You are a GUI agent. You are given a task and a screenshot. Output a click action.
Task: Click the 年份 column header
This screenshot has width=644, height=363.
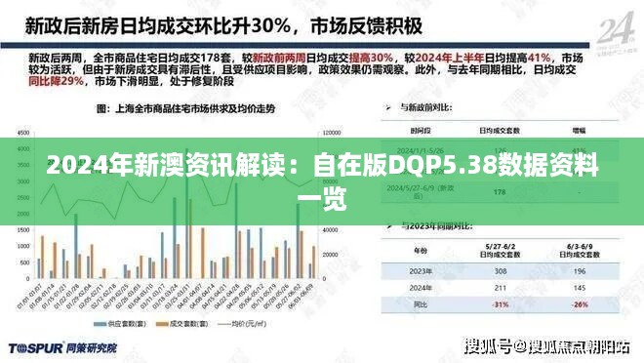(421, 251)
